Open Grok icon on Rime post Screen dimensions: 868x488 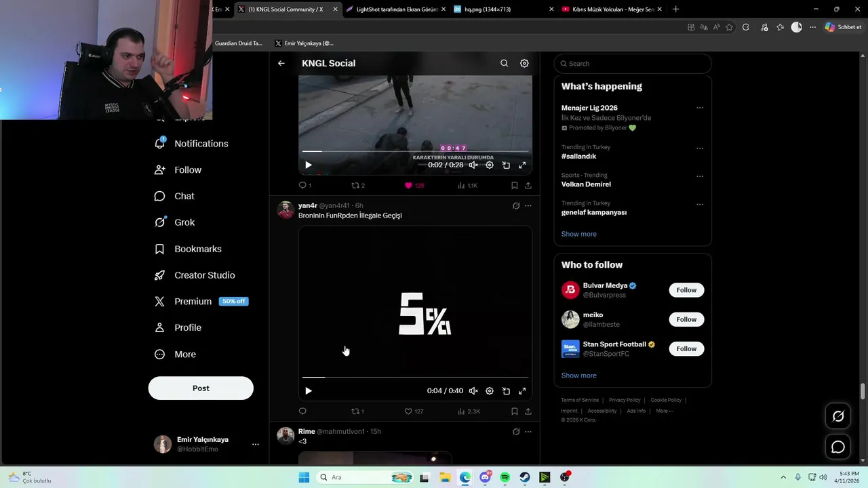pos(516,431)
